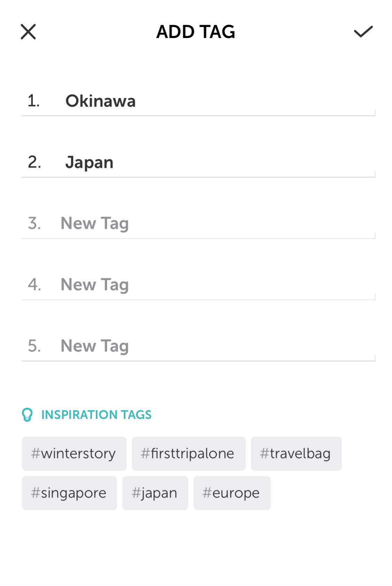392x586 pixels.
Task: Pick the #japan inspiration tag
Action: pos(155,493)
